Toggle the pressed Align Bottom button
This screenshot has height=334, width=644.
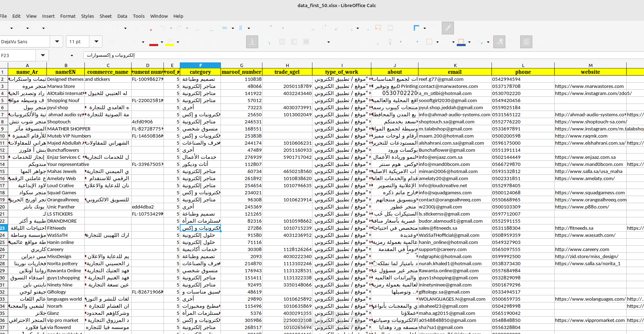[x=252, y=42]
